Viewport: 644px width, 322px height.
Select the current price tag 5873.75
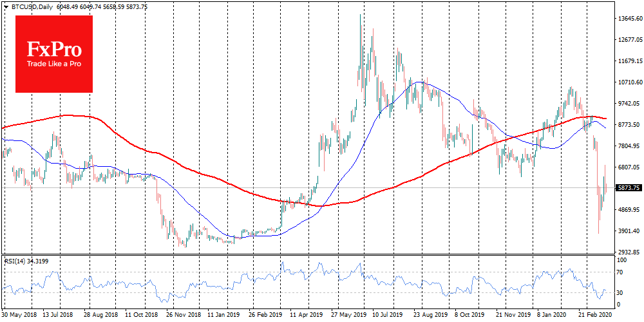pyautogui.click(x=628, y=188)
